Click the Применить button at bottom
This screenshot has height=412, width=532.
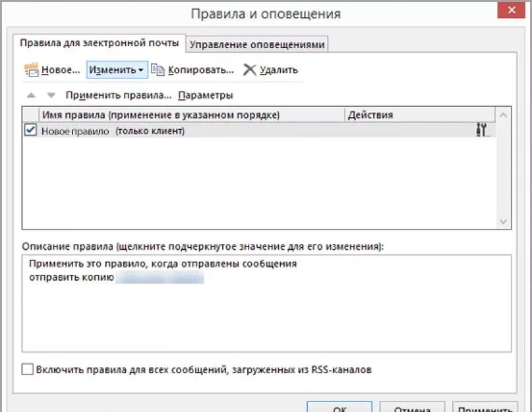(485, 407)
